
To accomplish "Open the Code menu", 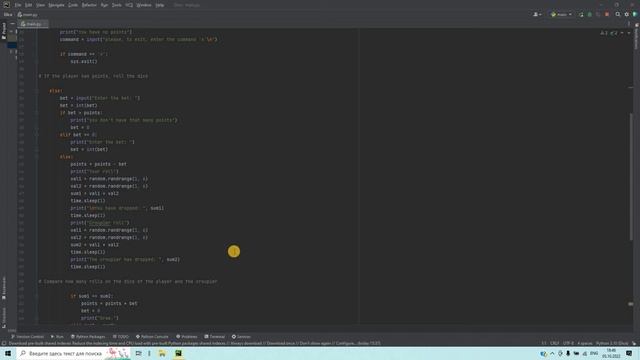I will click(73, 5).
